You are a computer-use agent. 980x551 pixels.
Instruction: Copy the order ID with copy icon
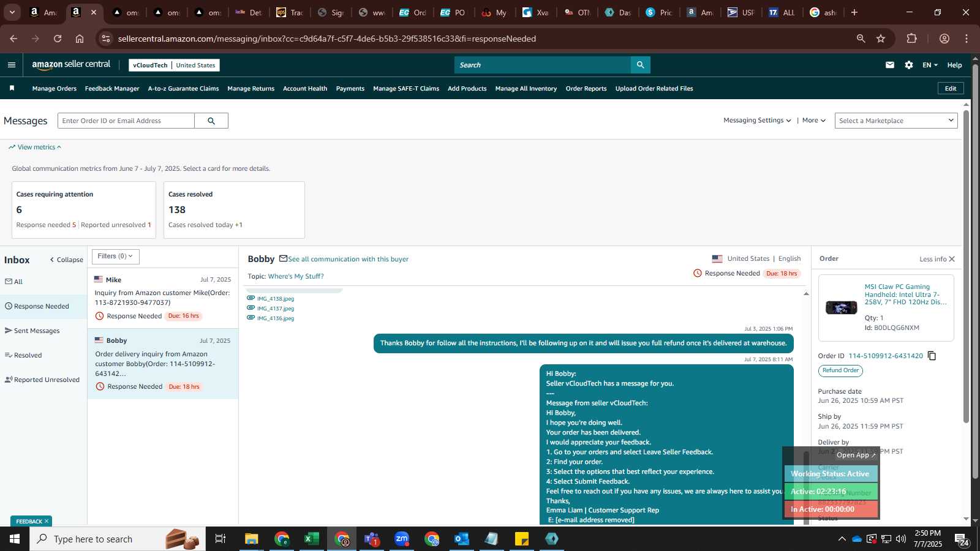pos(932,356)
